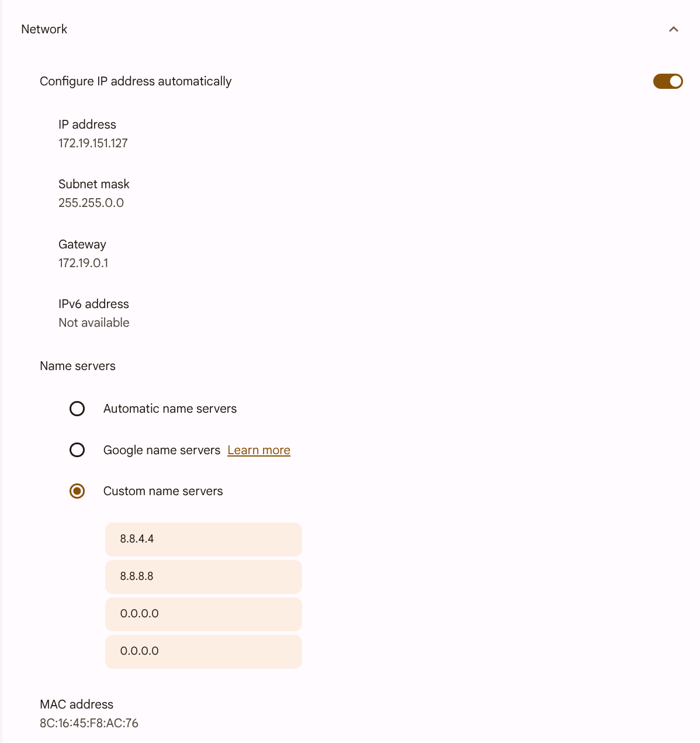Select Custom name servers radio button
The height and width of the screenshot is (743, 700).
coord(77,491)
